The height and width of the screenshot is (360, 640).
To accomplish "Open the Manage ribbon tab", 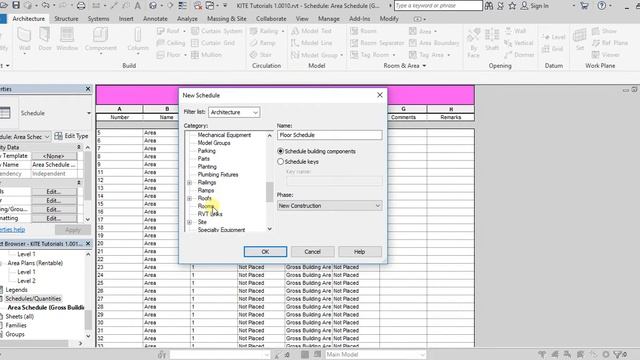I will 329,19.
